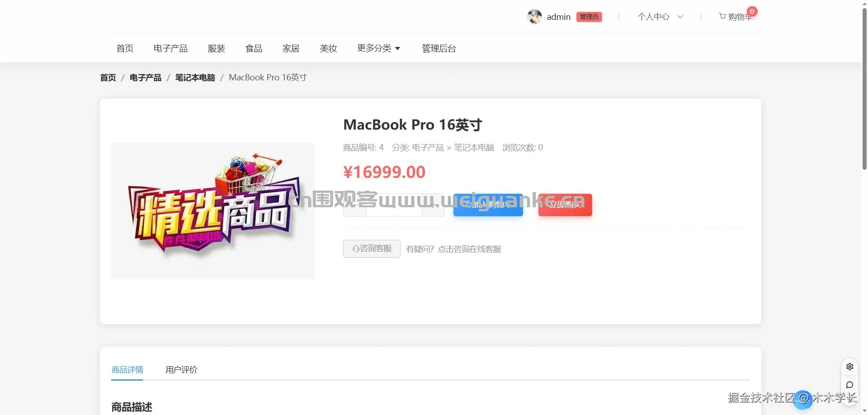Screen dimensions: 868x415
Task: Click the 有疑问? 点击咨询在线客服 hint text
Action: [454, 249]
